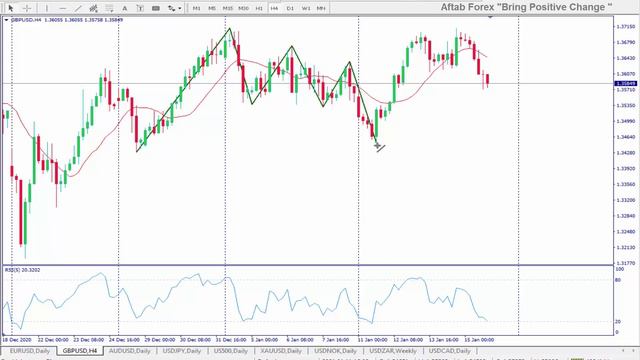
Task: Open the EURUSD,Daily chart tab
Action: (29, 351)
